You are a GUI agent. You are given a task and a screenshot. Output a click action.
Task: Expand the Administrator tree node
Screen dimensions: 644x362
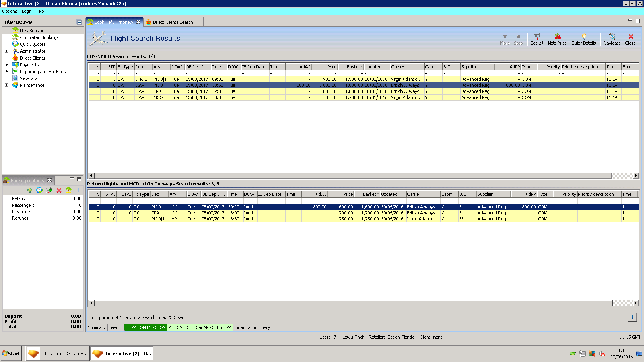6,51
